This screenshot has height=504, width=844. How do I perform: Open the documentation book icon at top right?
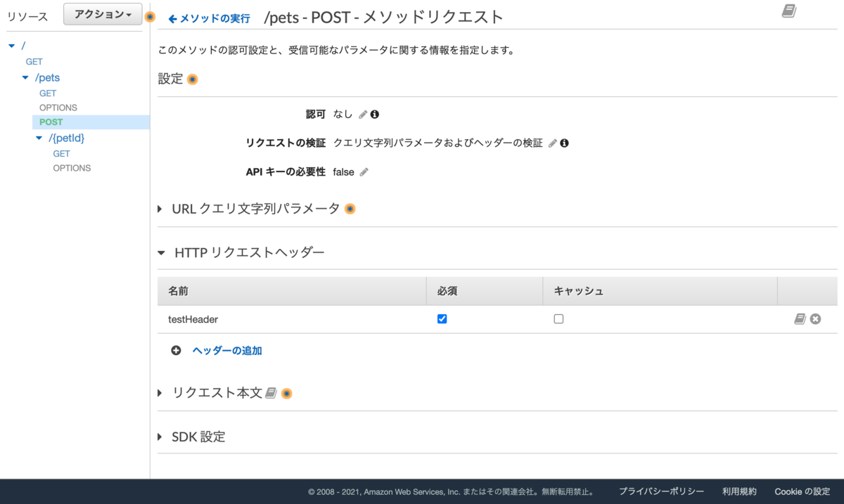coord(789,11)
